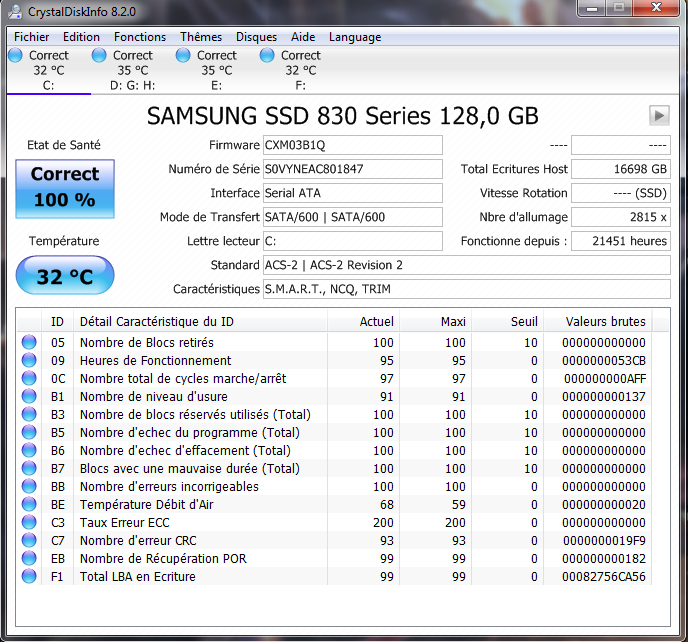Click the serial number field S0VYNEAC801847
688x642 pixels.
[x=353, y=169]
